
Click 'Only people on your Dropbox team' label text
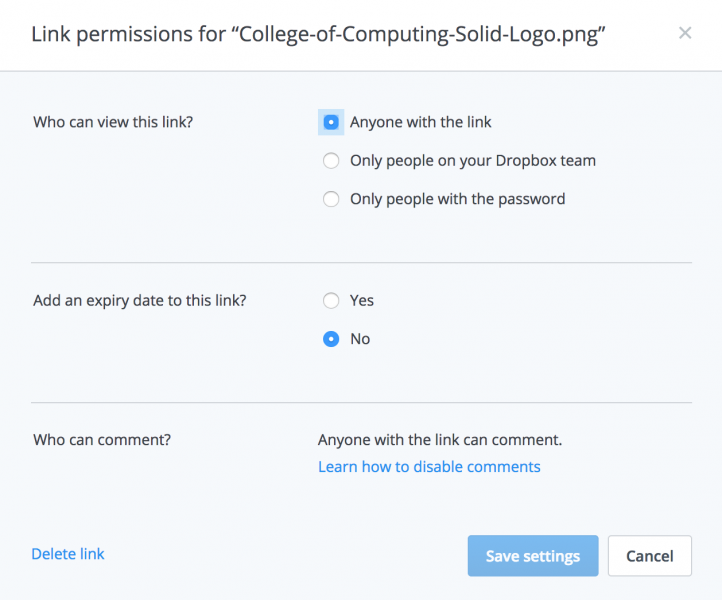pyautogui.click(x=472, y=160)
